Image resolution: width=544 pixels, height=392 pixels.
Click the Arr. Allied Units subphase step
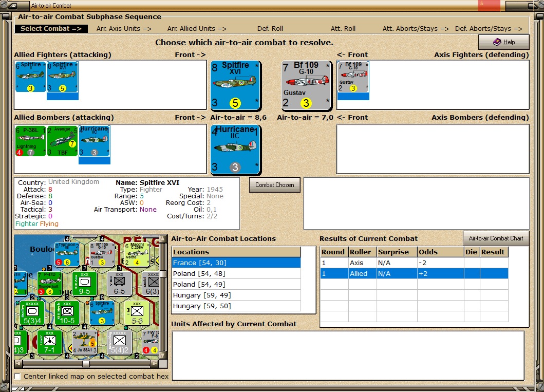tap(197, 29)
